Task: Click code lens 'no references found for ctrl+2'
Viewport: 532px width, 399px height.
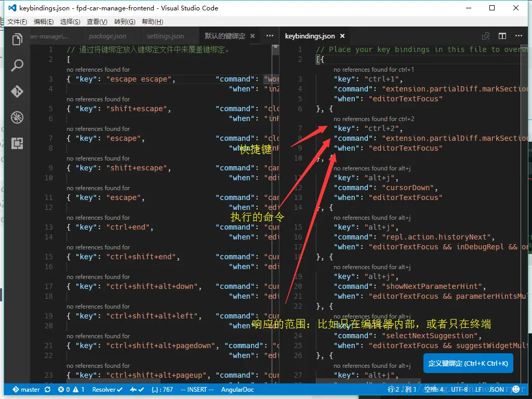Action: pos(374,119)
